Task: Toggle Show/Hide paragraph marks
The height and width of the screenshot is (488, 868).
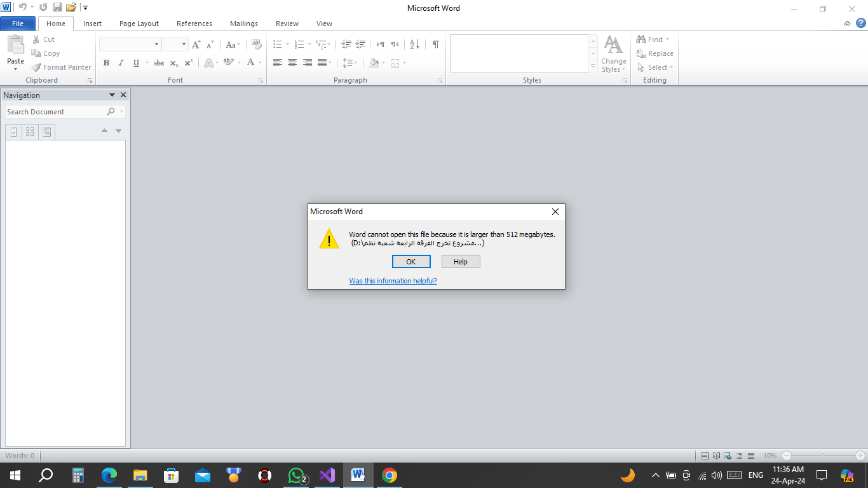Action: 435,44
